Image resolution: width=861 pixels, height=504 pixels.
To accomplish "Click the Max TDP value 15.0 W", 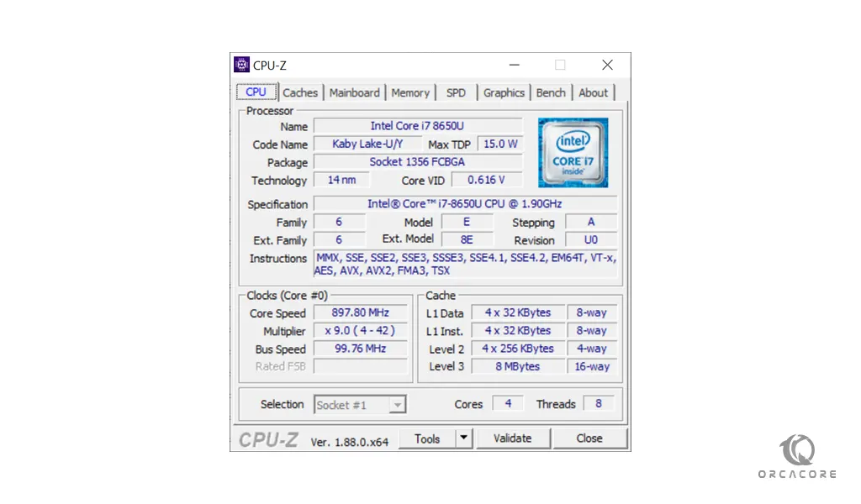I will pyautogui.click(x=500, y=144).
